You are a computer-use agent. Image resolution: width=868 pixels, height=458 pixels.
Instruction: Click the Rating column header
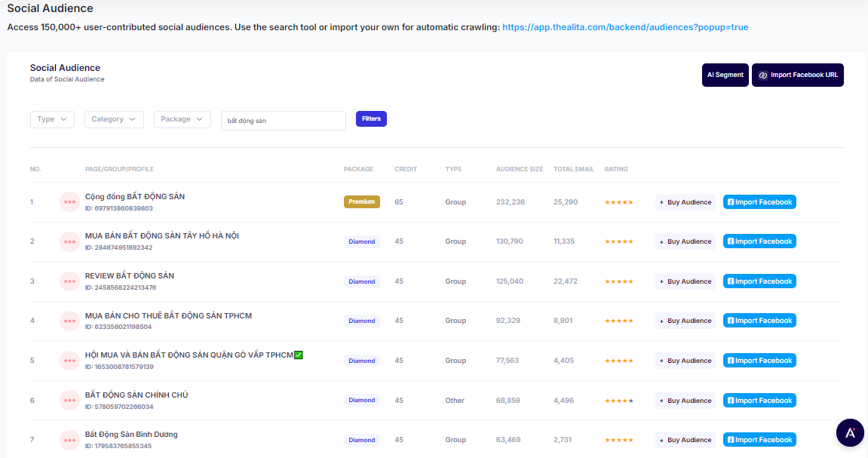pos(615,169)
